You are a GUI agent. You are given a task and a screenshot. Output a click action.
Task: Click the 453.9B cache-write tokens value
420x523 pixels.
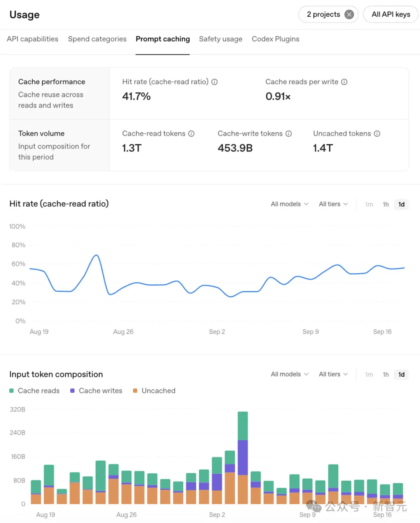coord(235,148)
